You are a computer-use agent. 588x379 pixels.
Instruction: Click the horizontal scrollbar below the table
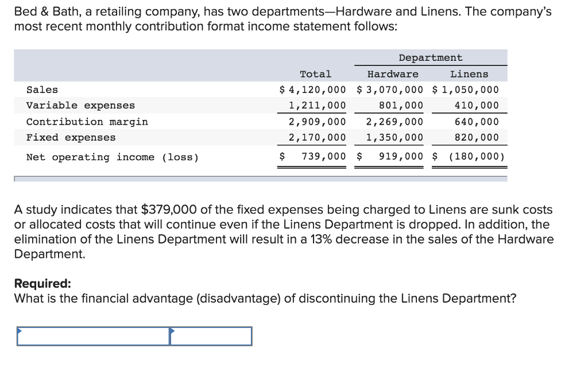pyautogui.click(x=261, y=179)
